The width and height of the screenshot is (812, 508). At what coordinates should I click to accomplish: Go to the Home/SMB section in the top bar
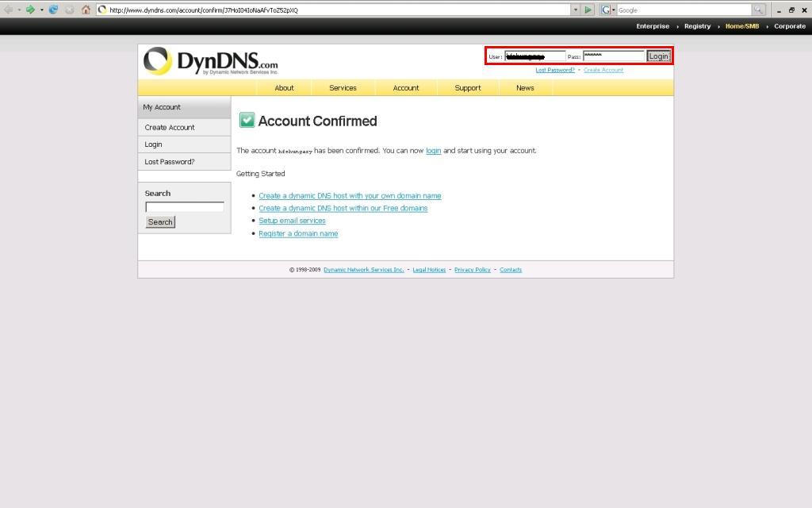(x=742, y=26)
